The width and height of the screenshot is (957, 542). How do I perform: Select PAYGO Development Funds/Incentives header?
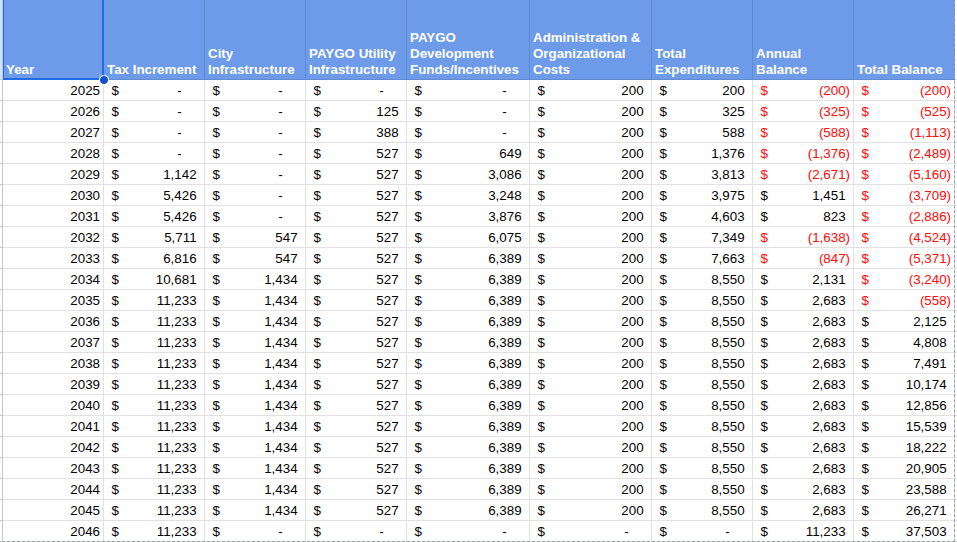[468, 40]
